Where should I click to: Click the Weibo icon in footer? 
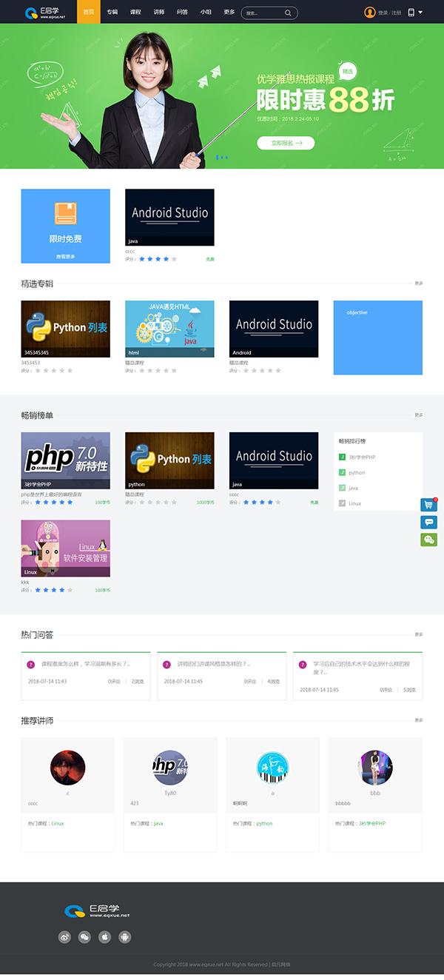64,937
